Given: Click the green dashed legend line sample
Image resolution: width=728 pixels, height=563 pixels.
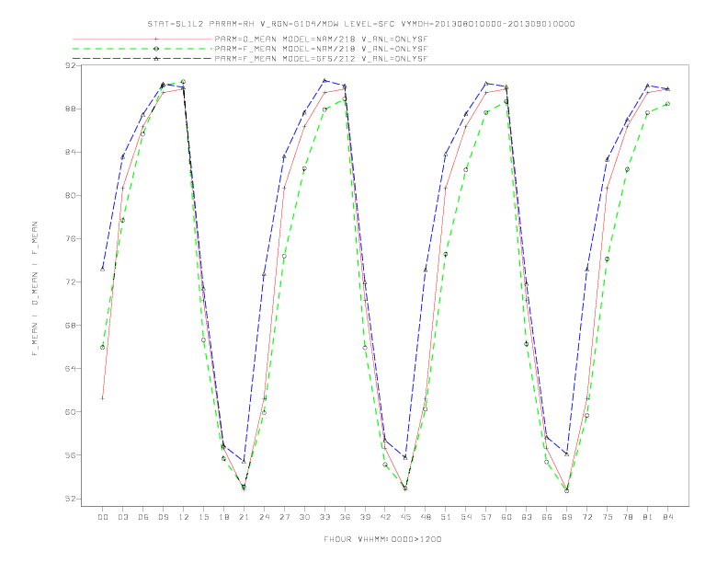Looking at the screenshot, I should (x=142, y=49).
